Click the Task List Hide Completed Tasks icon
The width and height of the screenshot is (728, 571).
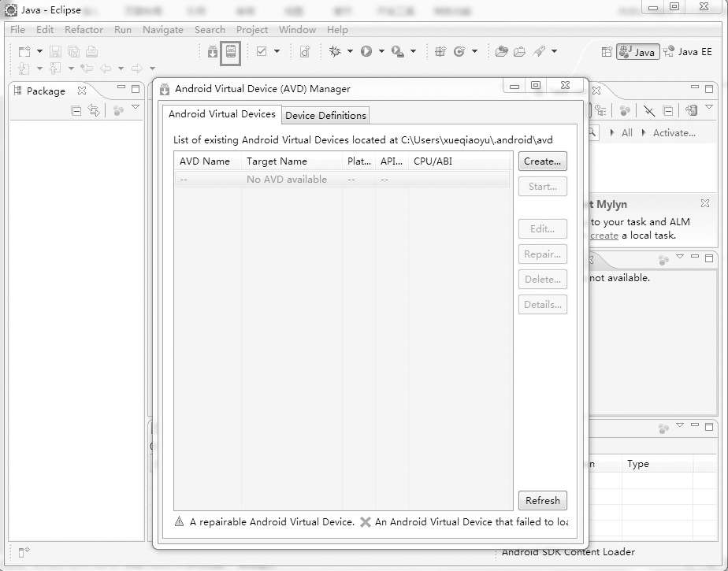(x=649, y=110)
